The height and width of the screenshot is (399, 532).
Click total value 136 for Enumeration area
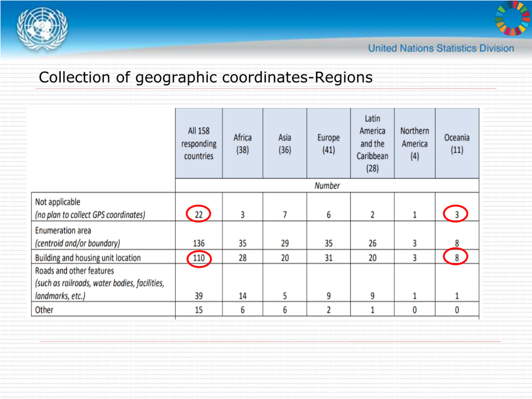point(199,243)
